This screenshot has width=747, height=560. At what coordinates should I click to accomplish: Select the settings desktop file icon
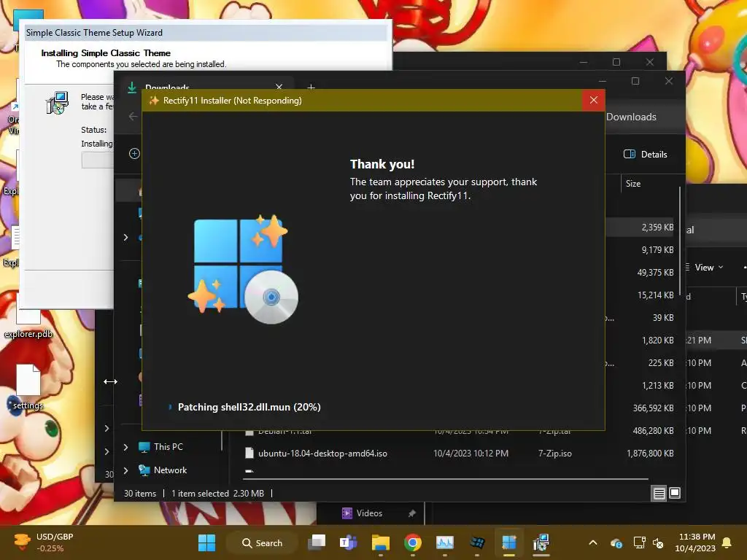[x=28, y=379]
